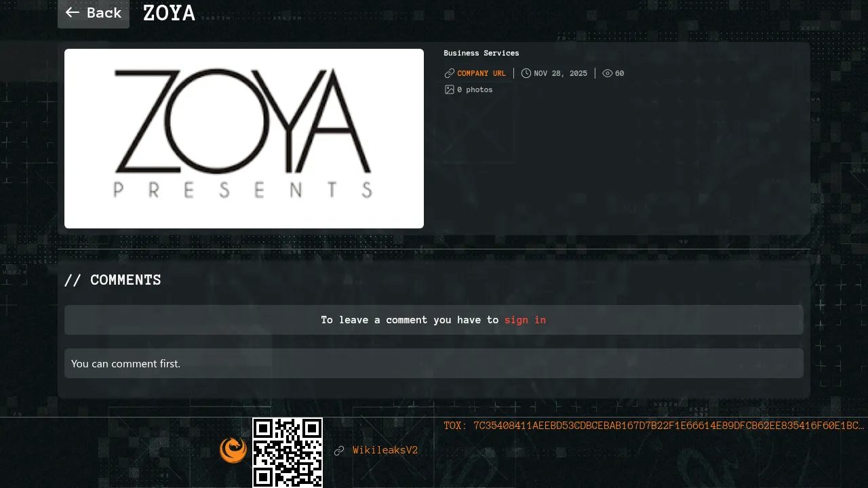Screen dimensions: 868x488
Task: Open the WikileaksV2 footer link
Action: pos(385,450)
